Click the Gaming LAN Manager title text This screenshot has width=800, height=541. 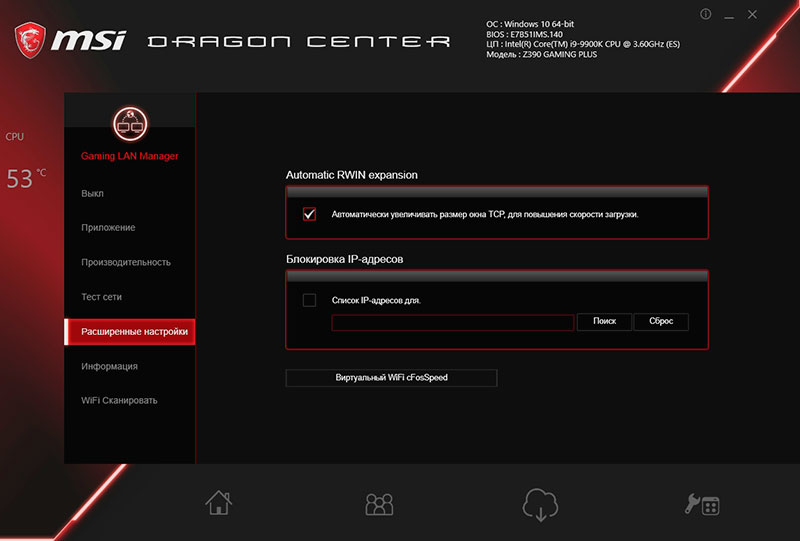coord(130,156)
